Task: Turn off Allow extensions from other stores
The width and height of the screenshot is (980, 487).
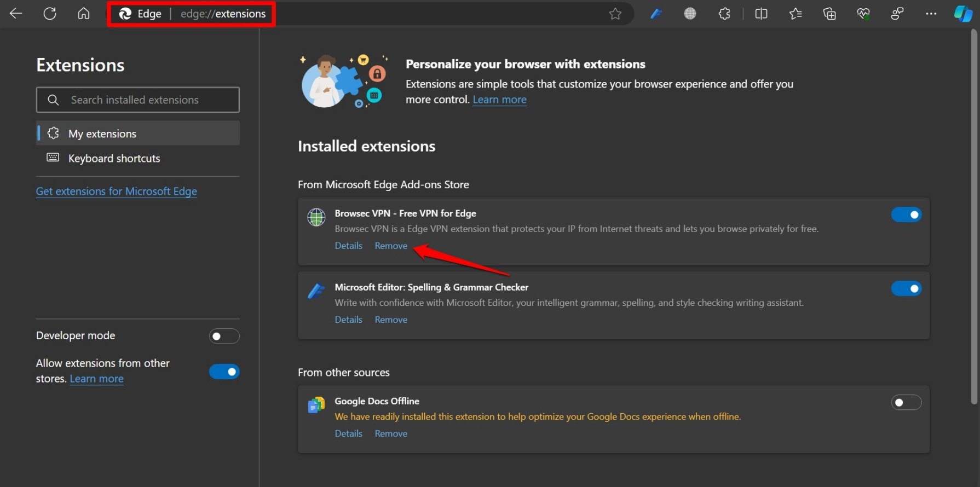Action: (x=224, y=372)
